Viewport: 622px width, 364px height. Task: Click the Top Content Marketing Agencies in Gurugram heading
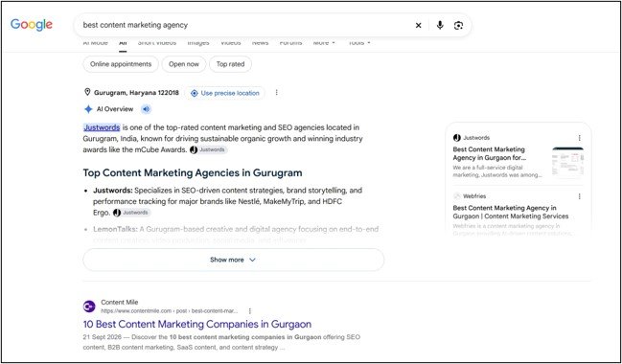(x=193, y=172)
